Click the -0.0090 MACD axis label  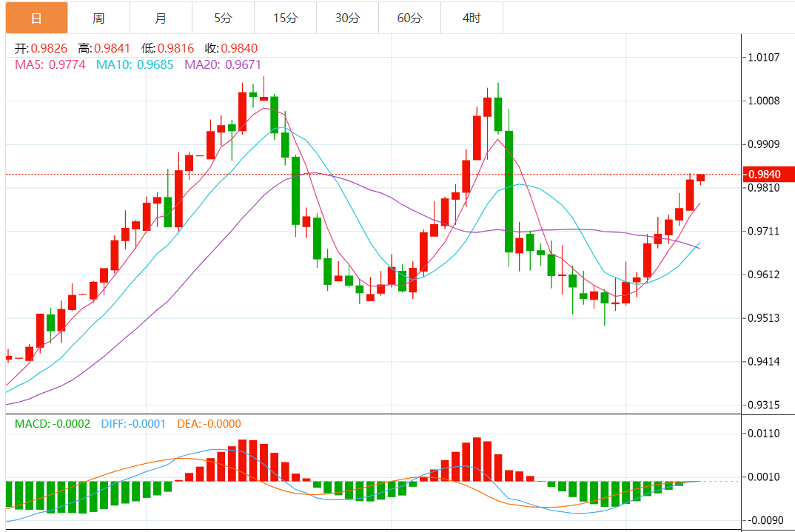(x=764, y=521)
